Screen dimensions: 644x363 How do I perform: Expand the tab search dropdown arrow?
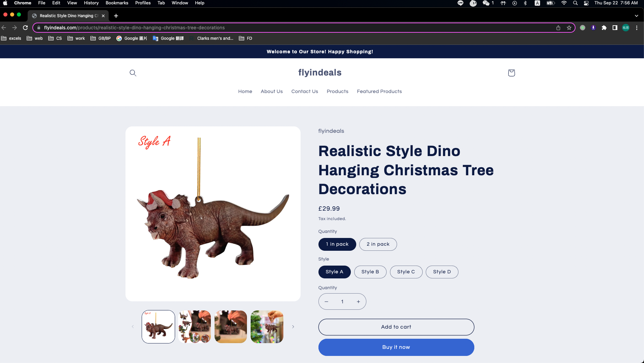(636, 16)
